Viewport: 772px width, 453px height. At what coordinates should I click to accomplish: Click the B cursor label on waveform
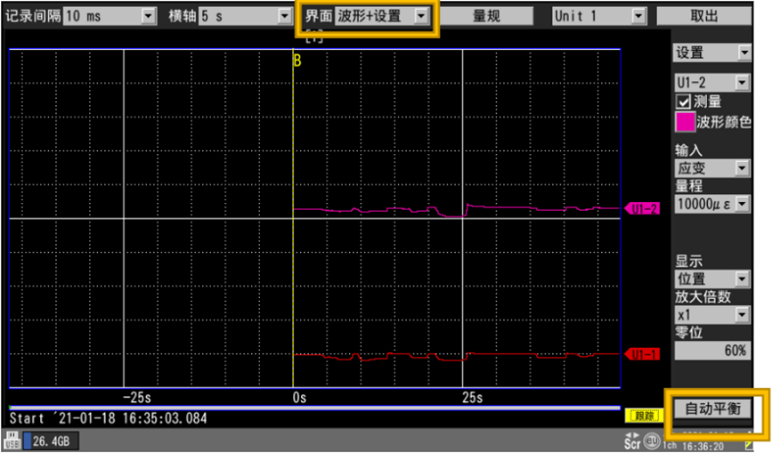pos(297,61)
